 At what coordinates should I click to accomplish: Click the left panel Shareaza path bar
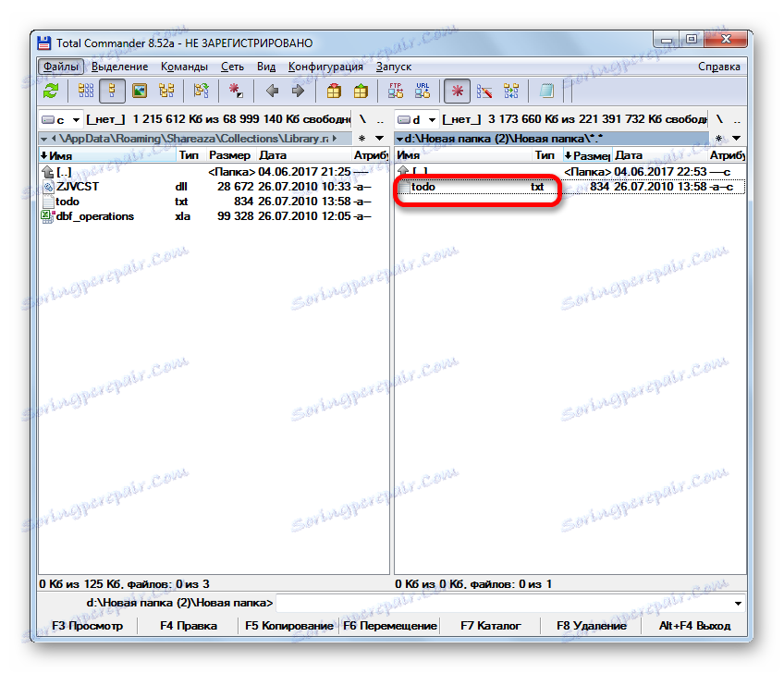click(x=195, y=139)
